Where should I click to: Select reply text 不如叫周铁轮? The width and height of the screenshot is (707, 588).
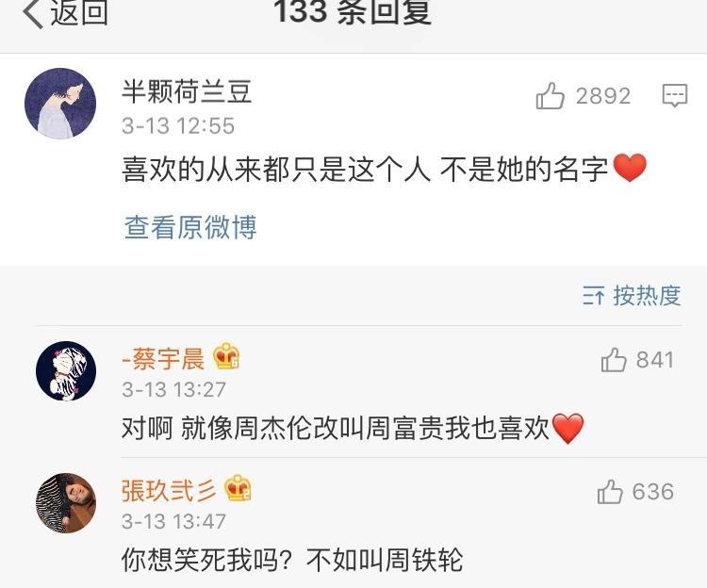385,560
